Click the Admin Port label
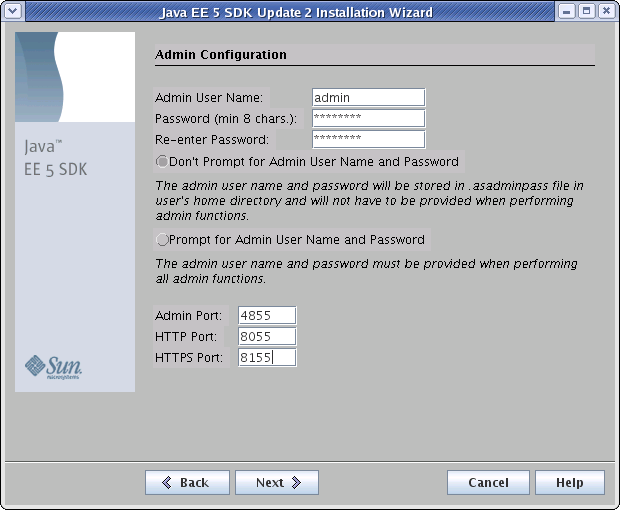This screenshot has height=510, width=620. (x=188, y=316)
